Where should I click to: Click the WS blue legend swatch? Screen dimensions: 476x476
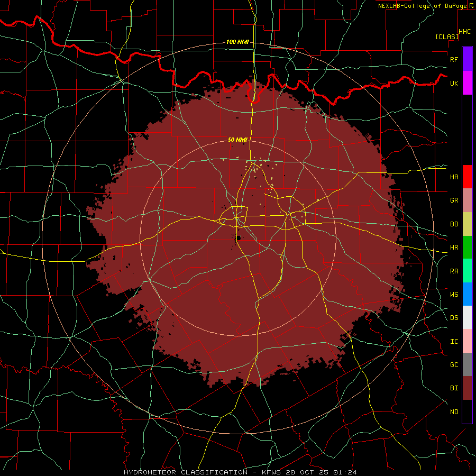[x=467, y=294]
